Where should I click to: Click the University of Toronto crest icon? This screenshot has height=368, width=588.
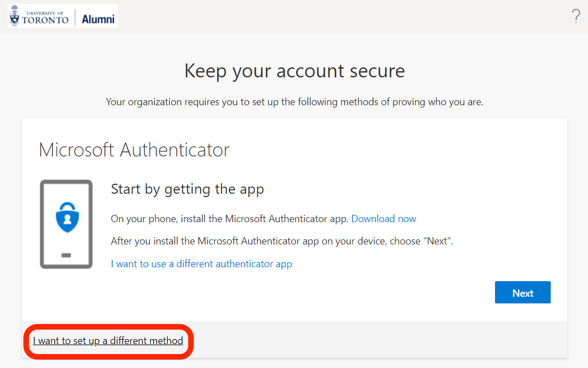(13, 16)
